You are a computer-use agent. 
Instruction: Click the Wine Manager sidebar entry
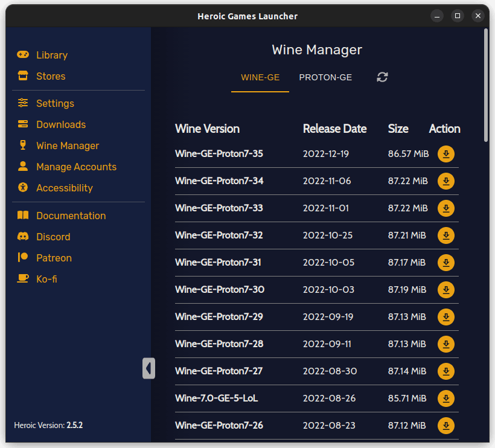67,146
